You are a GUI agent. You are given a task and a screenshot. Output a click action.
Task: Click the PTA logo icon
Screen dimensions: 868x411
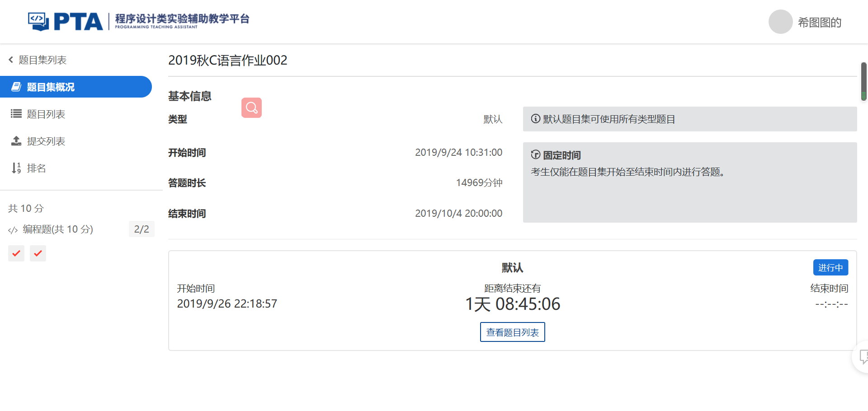[x=38, y=21]
